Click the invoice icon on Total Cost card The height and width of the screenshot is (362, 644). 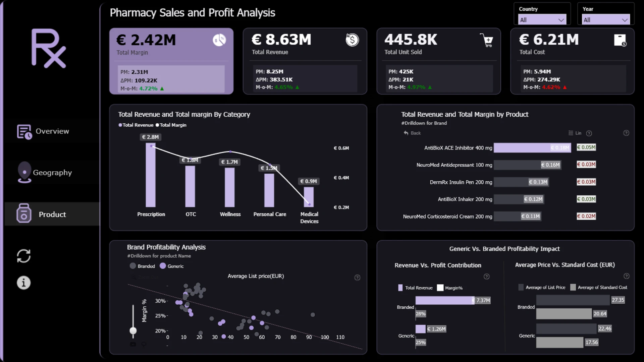click(x=620, y=40)
